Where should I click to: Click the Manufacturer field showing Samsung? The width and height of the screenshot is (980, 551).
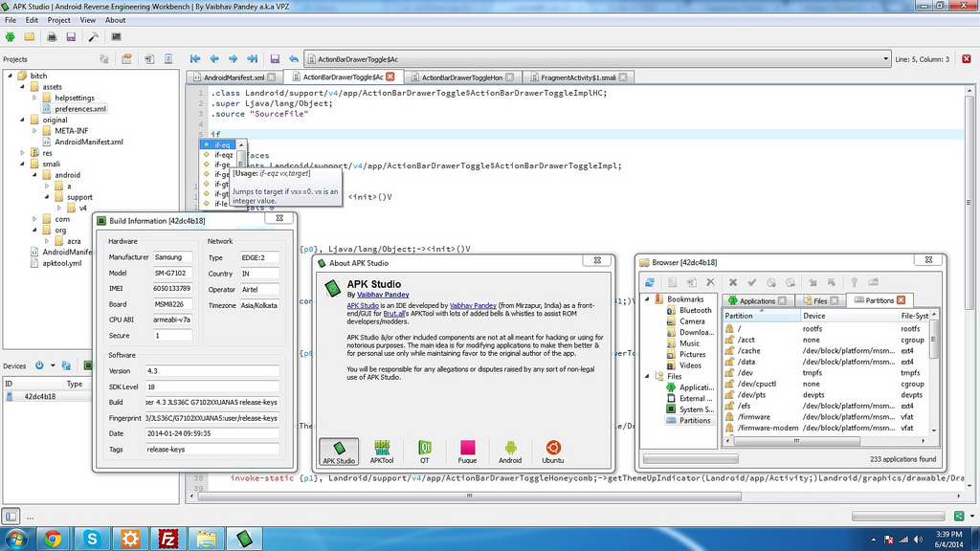(x=172, y=256)
